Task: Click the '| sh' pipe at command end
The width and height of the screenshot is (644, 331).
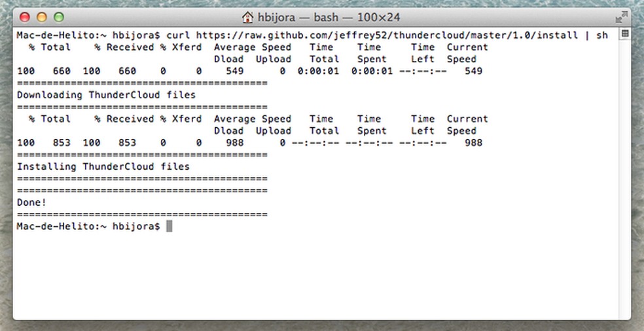Action: point(596,35)
